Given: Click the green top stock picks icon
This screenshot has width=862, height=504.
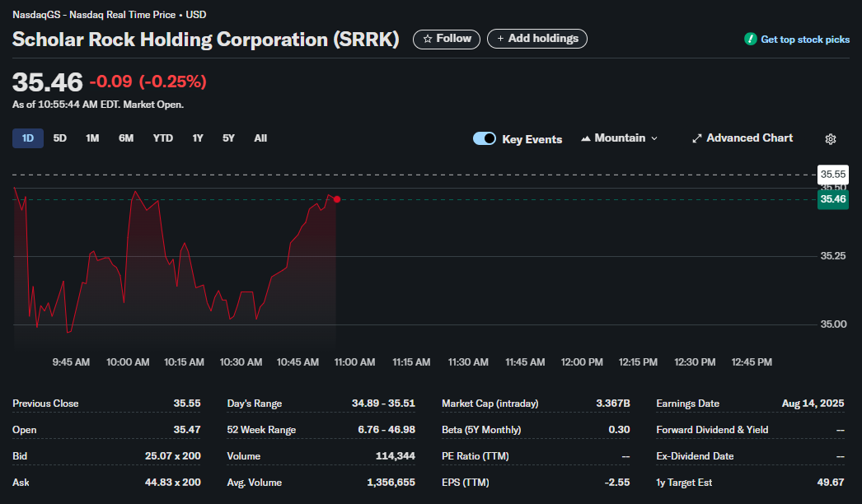Looking at the screenshot, I should point(751,39).
